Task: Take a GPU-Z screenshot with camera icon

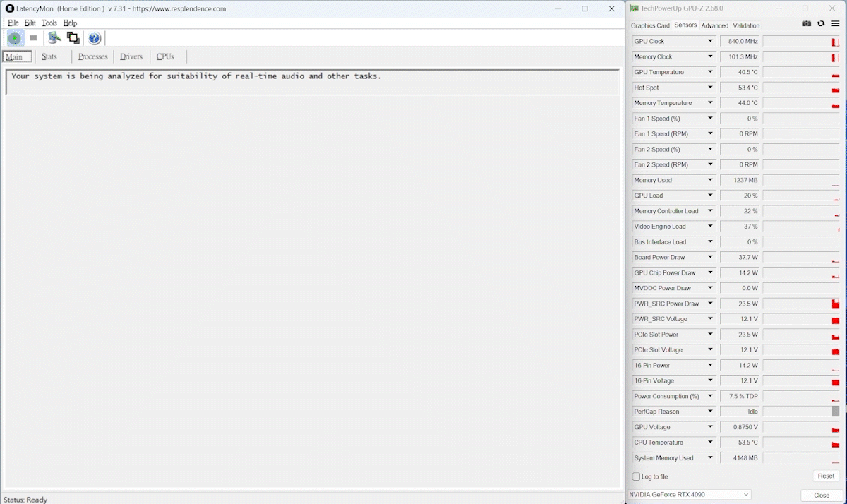Action: coord(807,24)
